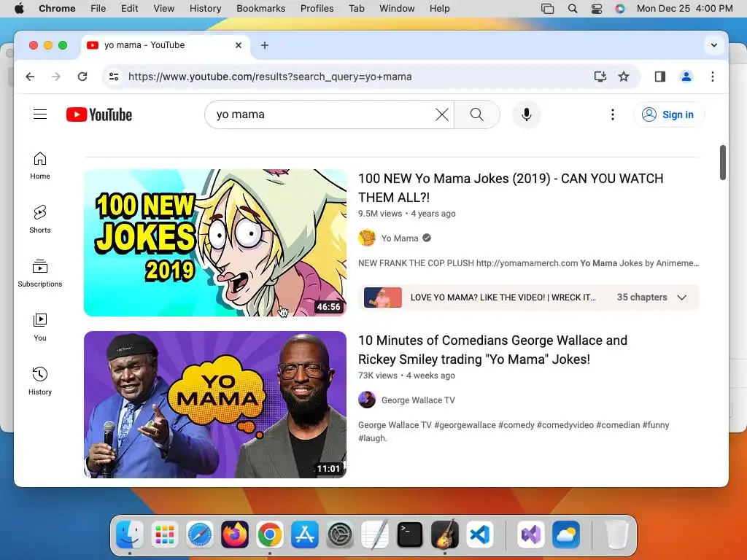747x560 pixels.
Task: Open the View menu
Action: (163, 9)
